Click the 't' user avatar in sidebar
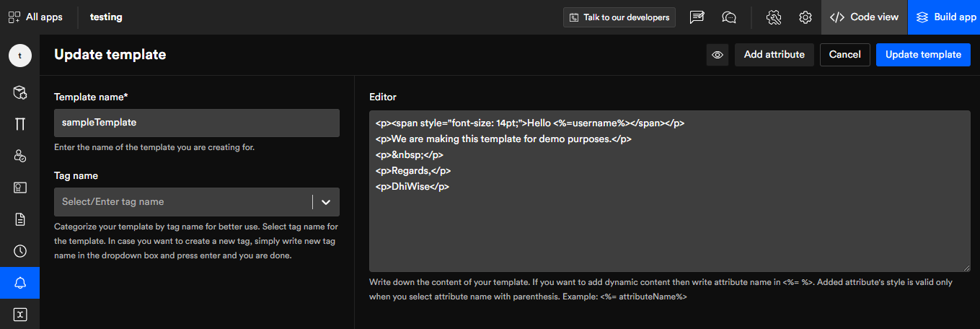Screen dimensions: 980x329 [x=20, y=56]
